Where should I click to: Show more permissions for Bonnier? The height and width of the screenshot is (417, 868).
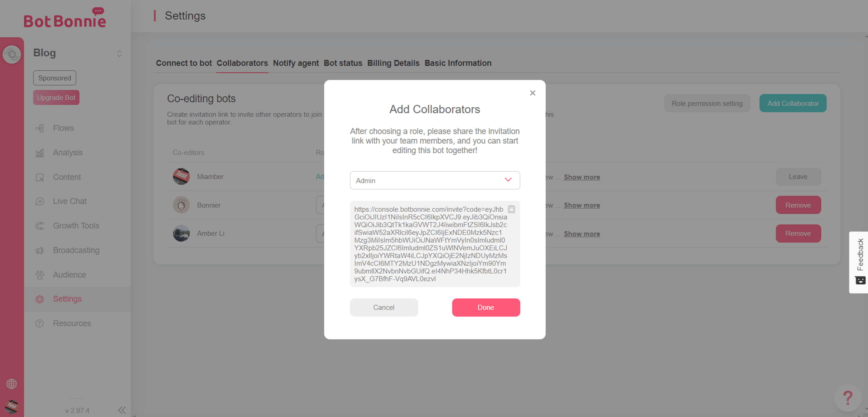582,205
